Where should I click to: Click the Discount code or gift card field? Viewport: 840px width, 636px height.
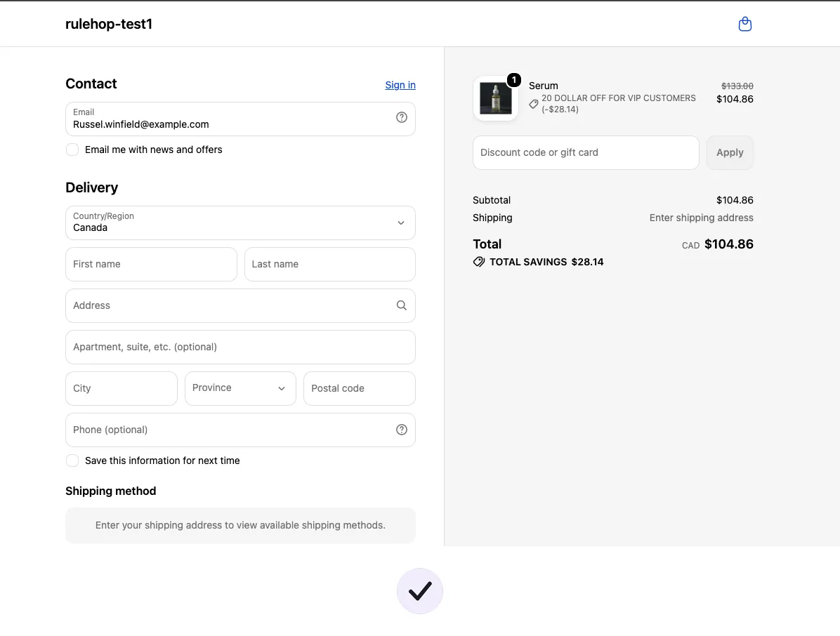coord(586,152)
